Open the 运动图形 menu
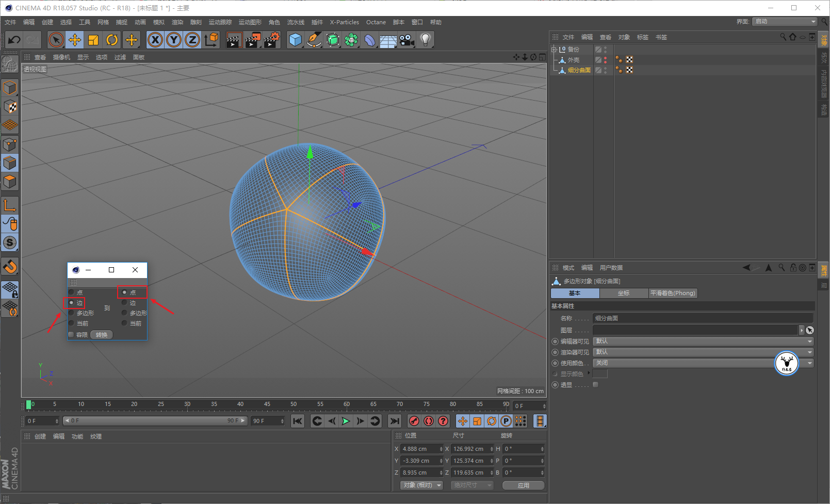 pyautogui.click(x=250, y=22)
